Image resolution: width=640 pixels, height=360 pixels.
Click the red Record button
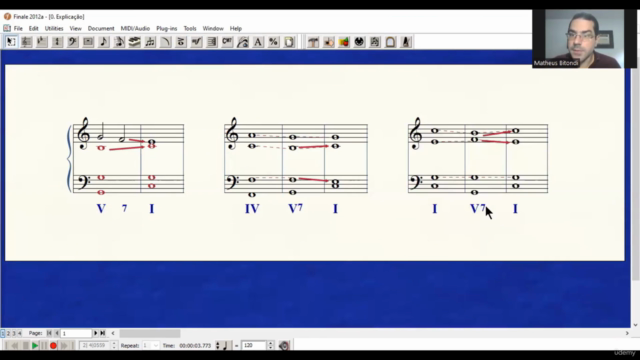(53, 346)
